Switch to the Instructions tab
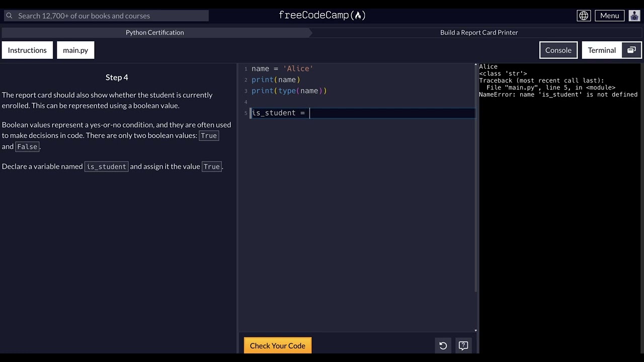This screenshot has height=362, width=644. (x=27, y=50)
